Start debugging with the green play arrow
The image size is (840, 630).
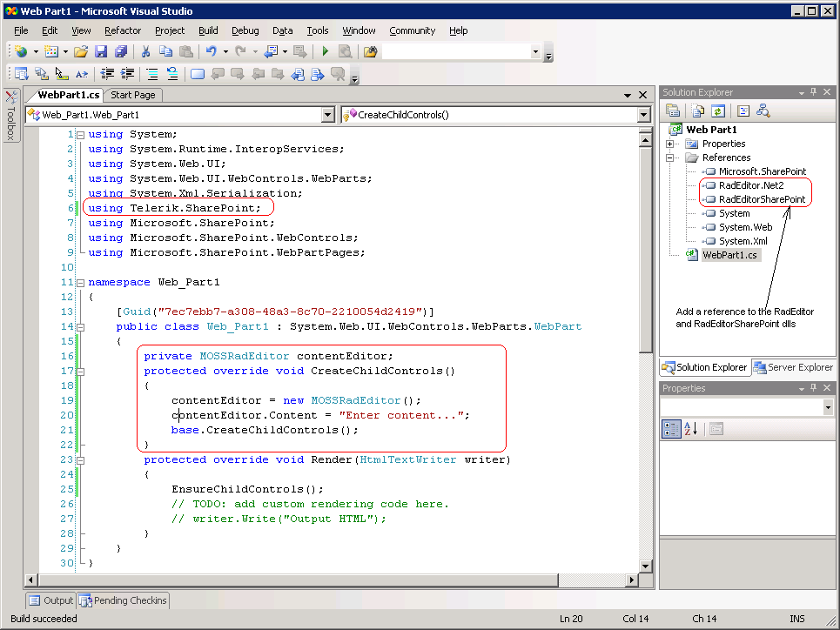pos(325,51)
